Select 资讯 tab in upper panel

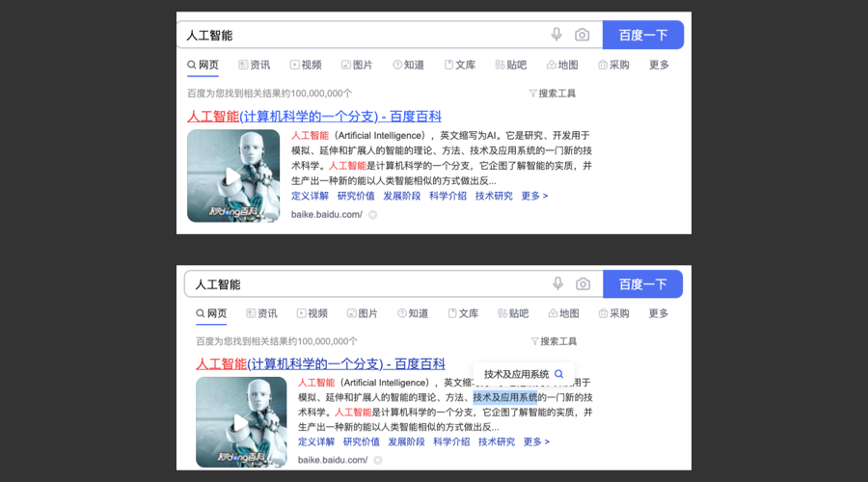click(x=254, y=65)
